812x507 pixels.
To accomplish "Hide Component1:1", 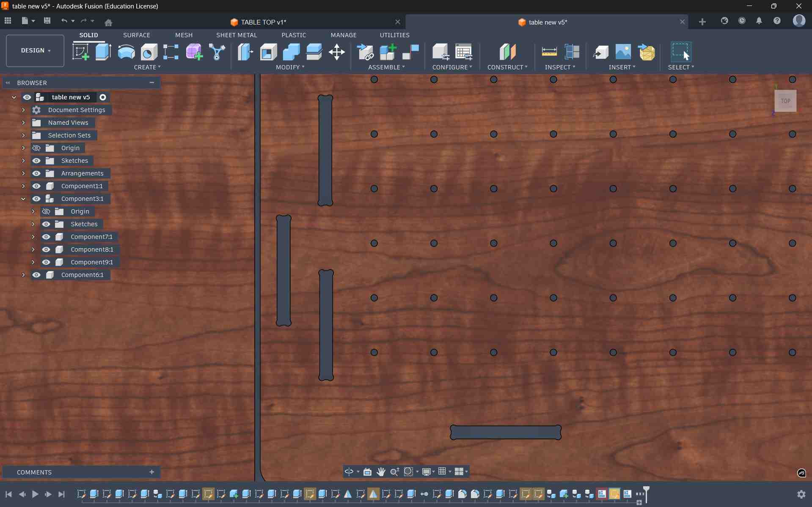I will pyautogui.click(x=36, y=186).
